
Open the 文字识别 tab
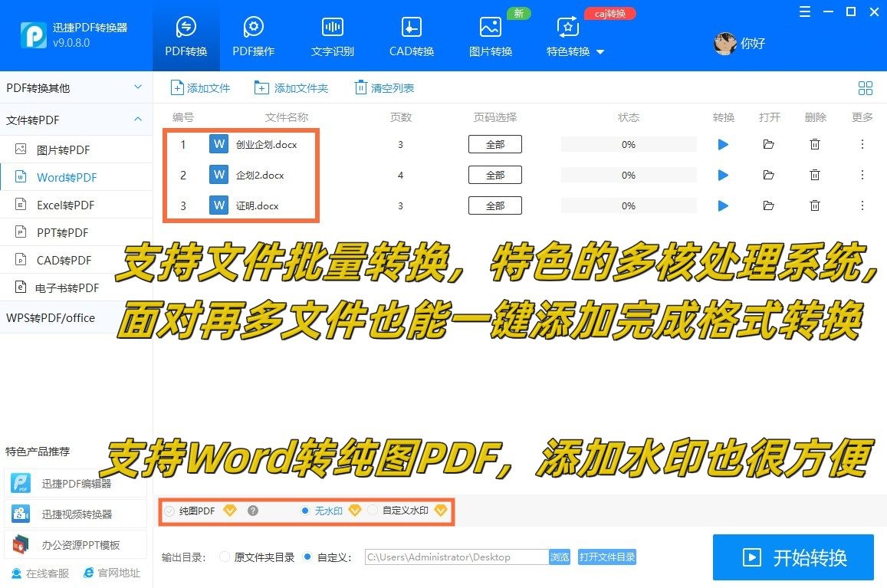333,36
